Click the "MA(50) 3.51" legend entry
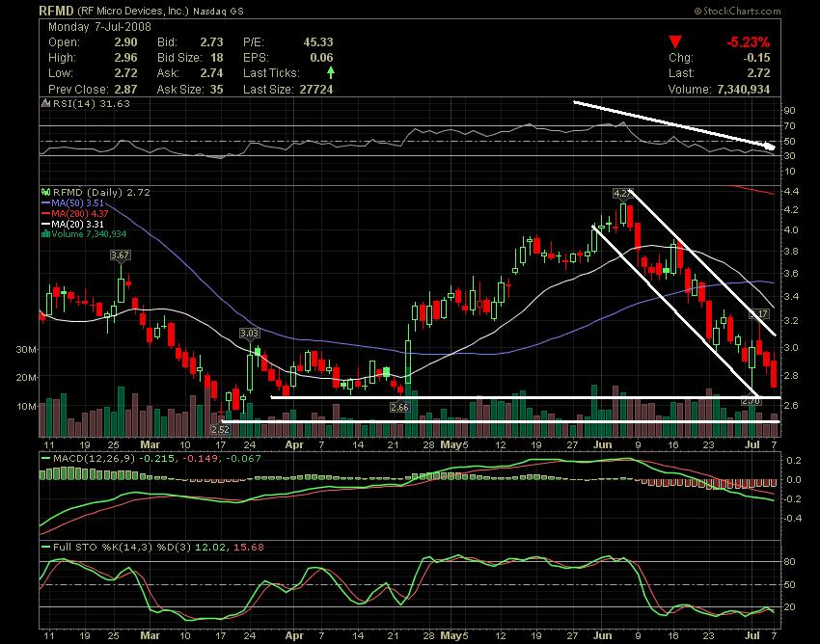The image size is (820, 644). 78,202
